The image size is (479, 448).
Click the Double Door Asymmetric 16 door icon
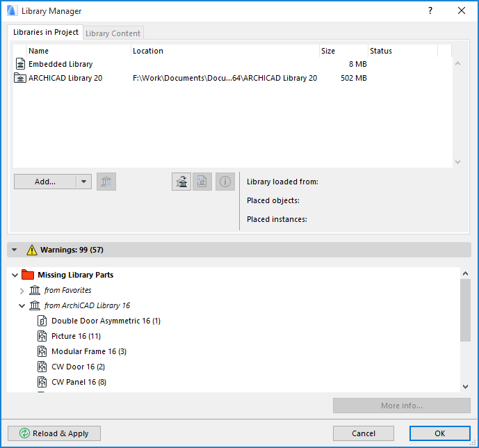(42, 321)
